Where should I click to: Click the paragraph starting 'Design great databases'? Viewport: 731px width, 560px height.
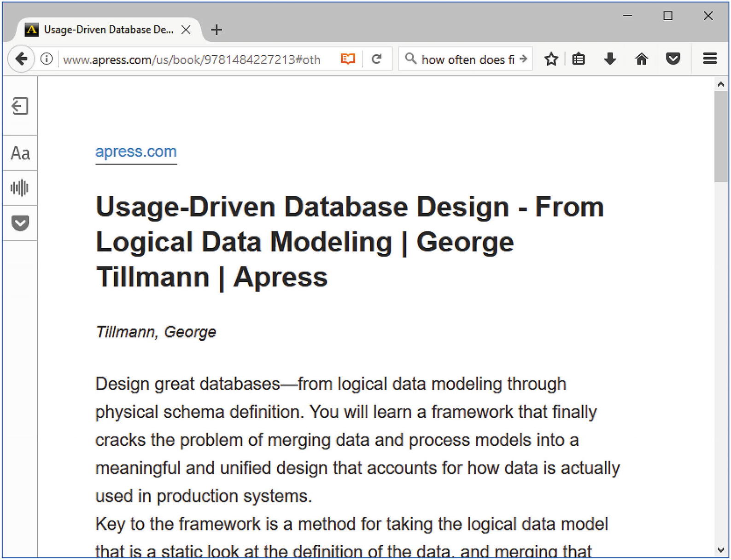(x=357, y=440)
